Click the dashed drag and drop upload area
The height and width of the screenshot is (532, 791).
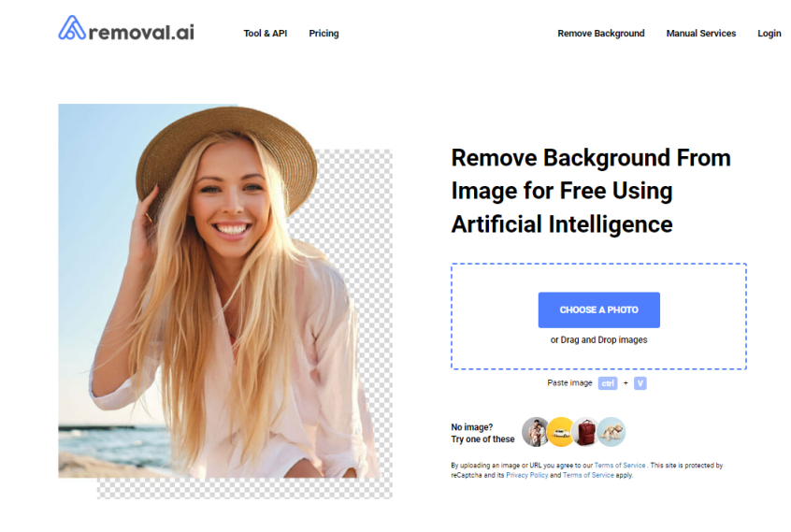(598, 316)
